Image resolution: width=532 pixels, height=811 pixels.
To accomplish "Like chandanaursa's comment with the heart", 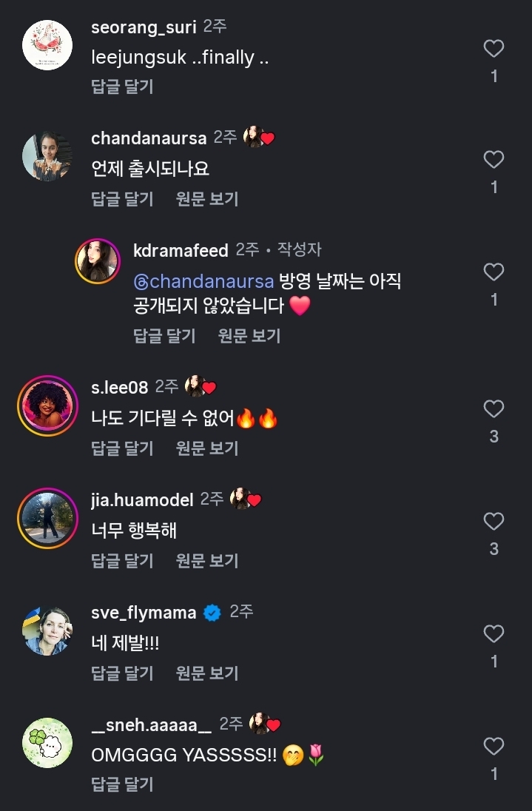I will [494, 160].
